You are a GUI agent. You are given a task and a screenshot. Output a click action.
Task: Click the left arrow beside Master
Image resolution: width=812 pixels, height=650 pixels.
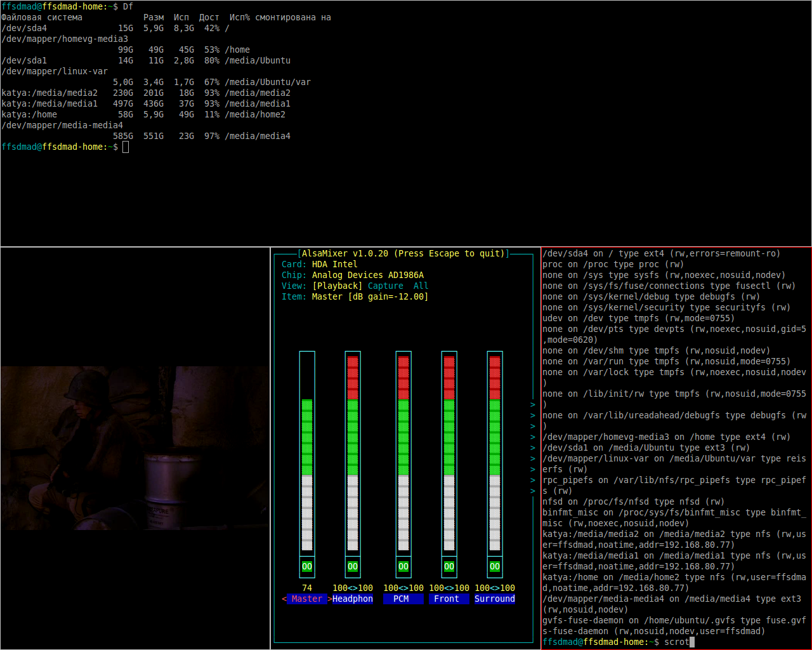click(284, 599)
